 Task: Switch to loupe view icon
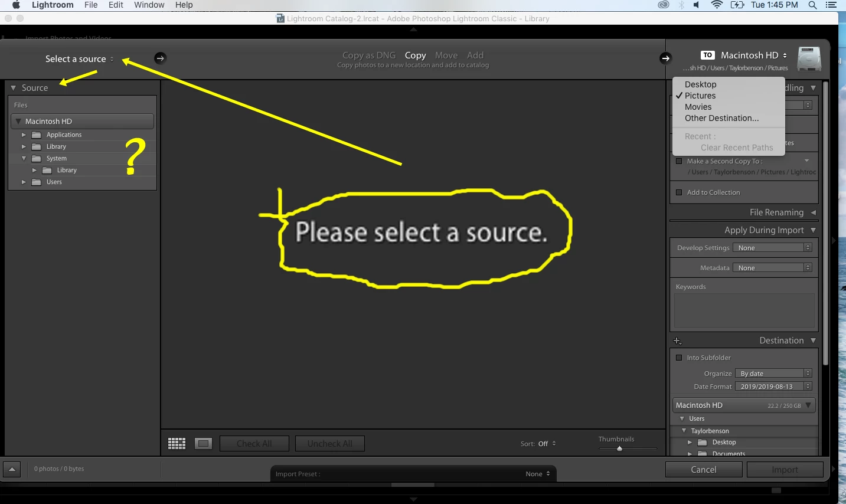[x=203, y=443]
